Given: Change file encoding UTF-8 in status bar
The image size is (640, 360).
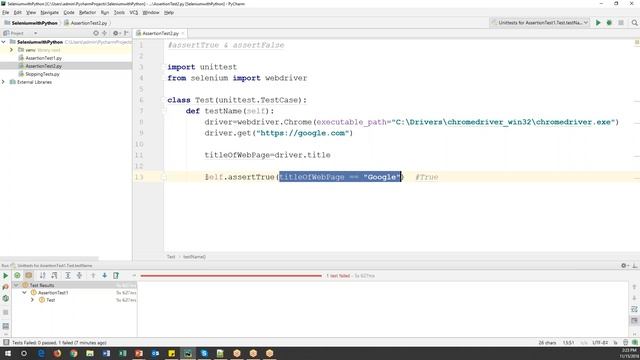Looking at the screenshot, I should [600, 342].
